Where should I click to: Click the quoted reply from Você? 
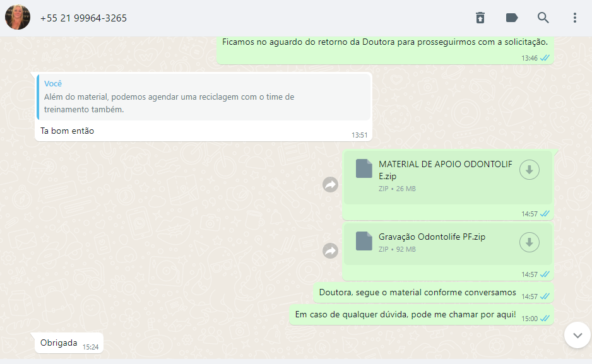pyautogui.click(x=203, y=97)
